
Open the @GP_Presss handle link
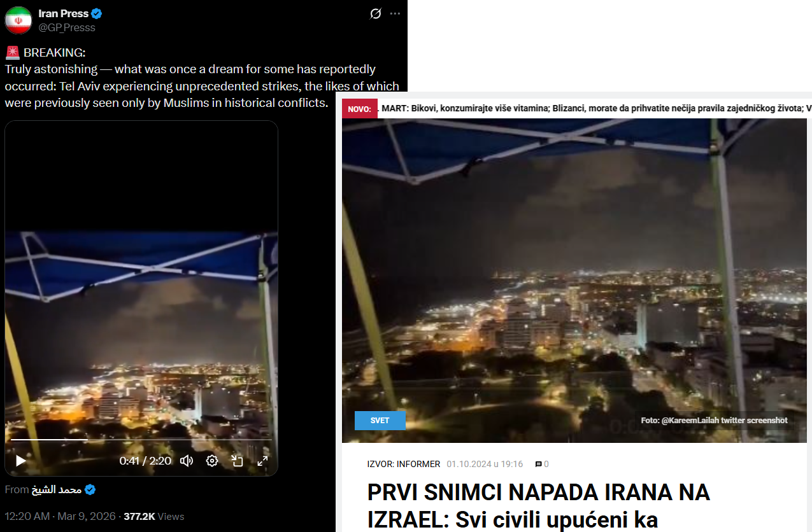tap(67, 27)
